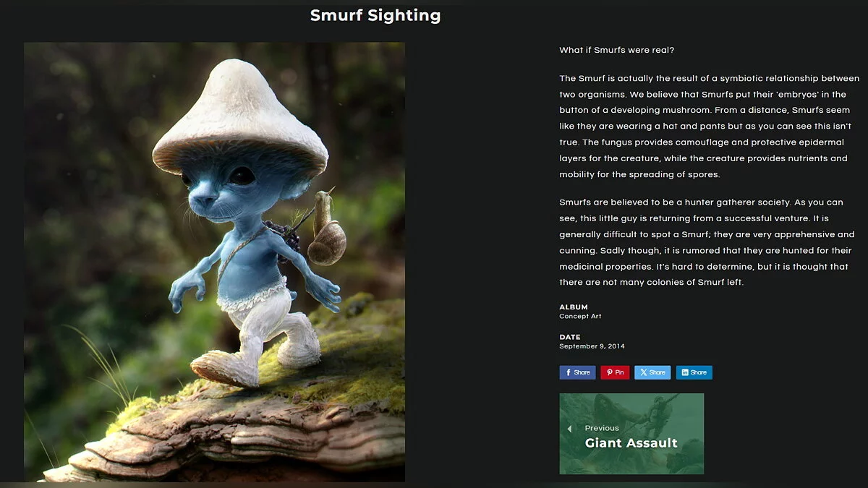This screenshot has width=868, height=488.
Task: Open the Giant Assault title link
Action: 631,443
